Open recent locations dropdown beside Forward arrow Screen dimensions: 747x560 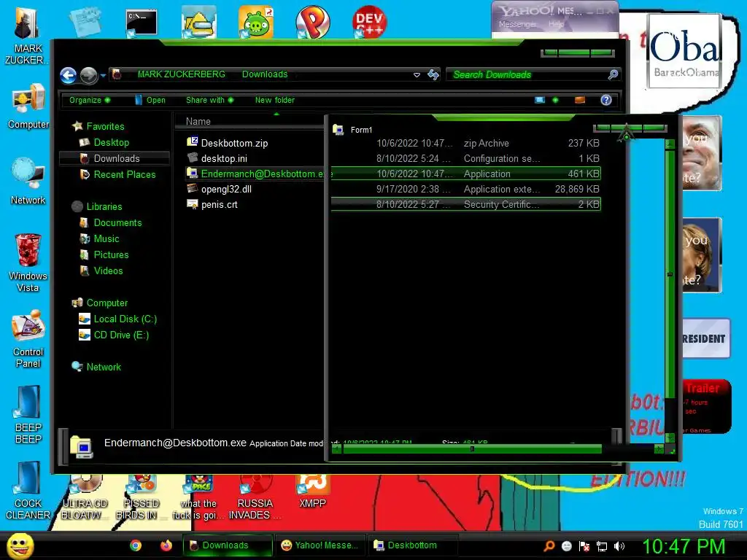pos(103,75)
